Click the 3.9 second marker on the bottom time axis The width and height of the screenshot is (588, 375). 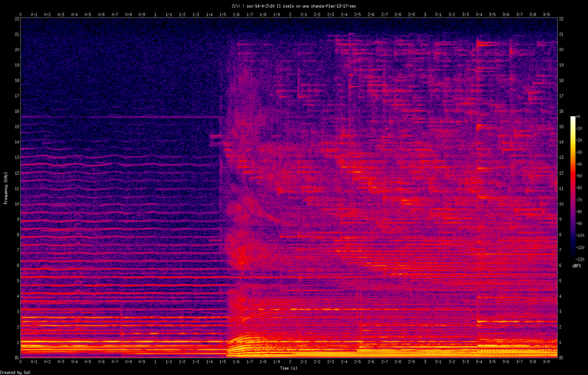coord(546,362)
